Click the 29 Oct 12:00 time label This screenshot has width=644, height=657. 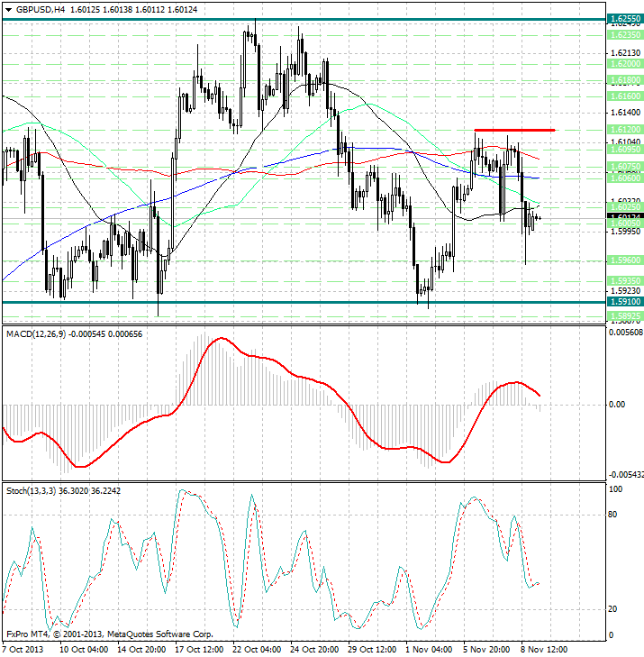click(x=370, y=649)
